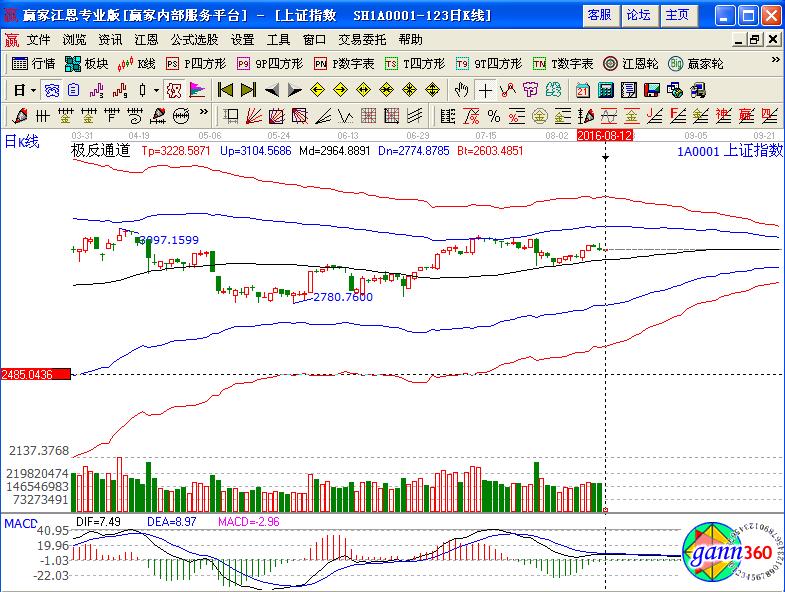Toggle the crosshair cursor tool

point(485,89)
